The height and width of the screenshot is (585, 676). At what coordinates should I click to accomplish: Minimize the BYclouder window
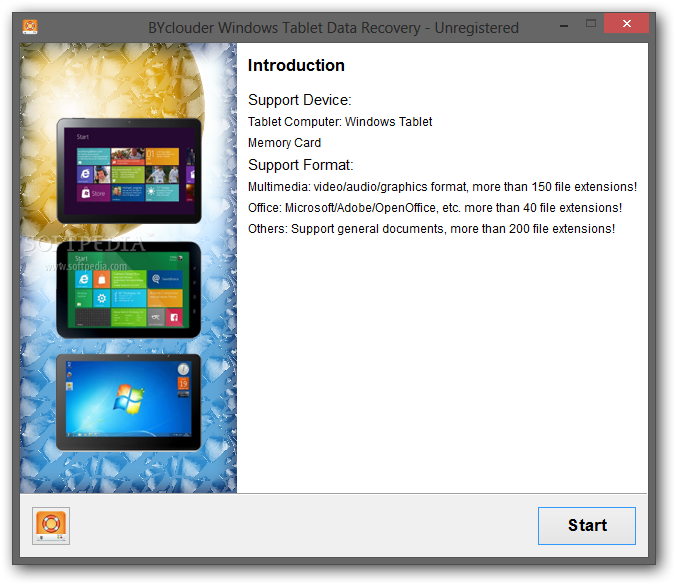(563, 25)
